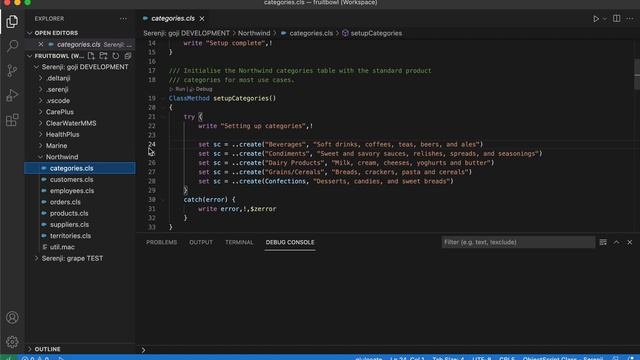Screen dimensions: 640x360
Task: Expand Serenji: grape TEST folder
Action: 36,258
